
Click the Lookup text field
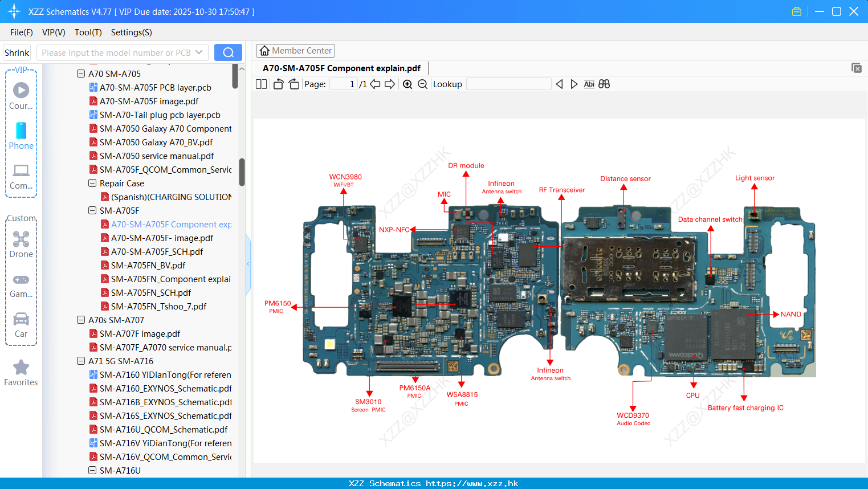[x=508, y=84]
